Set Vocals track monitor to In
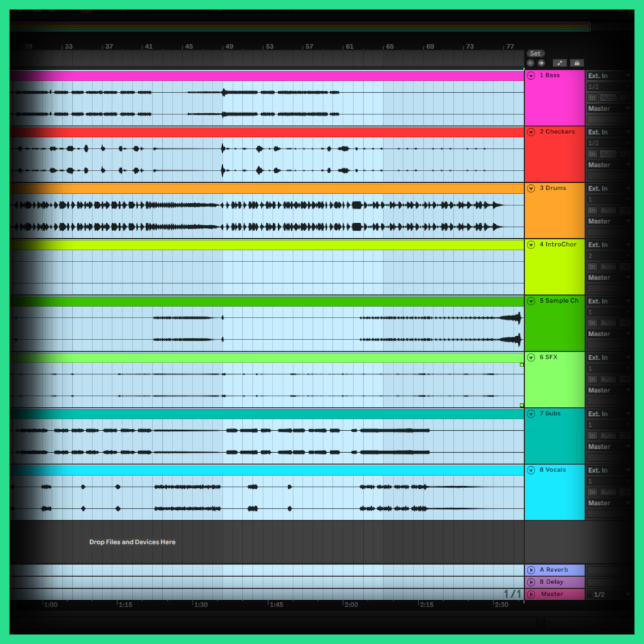Image resolution: width=644 pixels, height=644 pixels. (x=592, y=492)
